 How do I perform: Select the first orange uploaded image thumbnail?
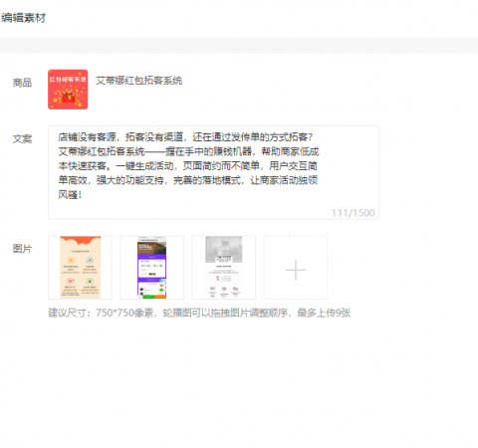[80, 268]
